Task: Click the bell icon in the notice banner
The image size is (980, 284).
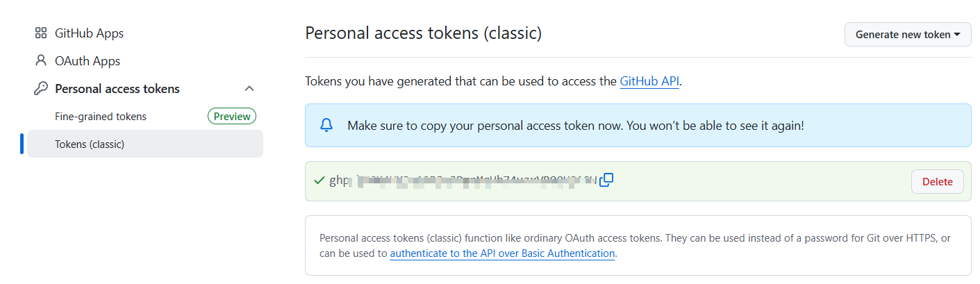Action: click(326, 126)
